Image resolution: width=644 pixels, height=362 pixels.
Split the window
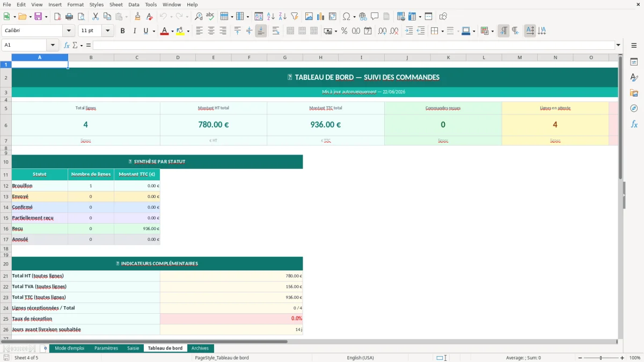tap(428, 17)
